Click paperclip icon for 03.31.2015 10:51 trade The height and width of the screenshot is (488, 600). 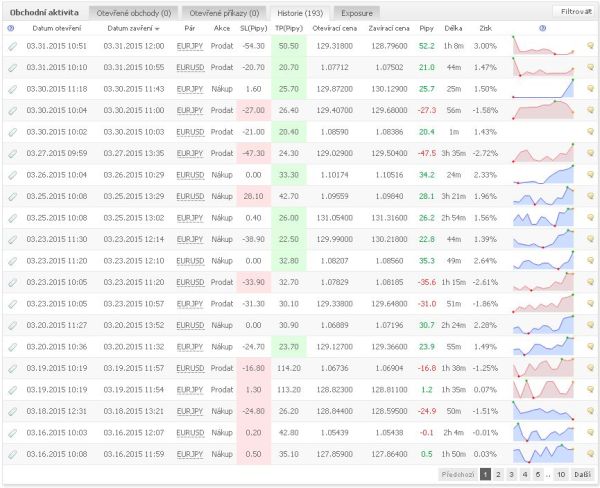tap(12, 46)
